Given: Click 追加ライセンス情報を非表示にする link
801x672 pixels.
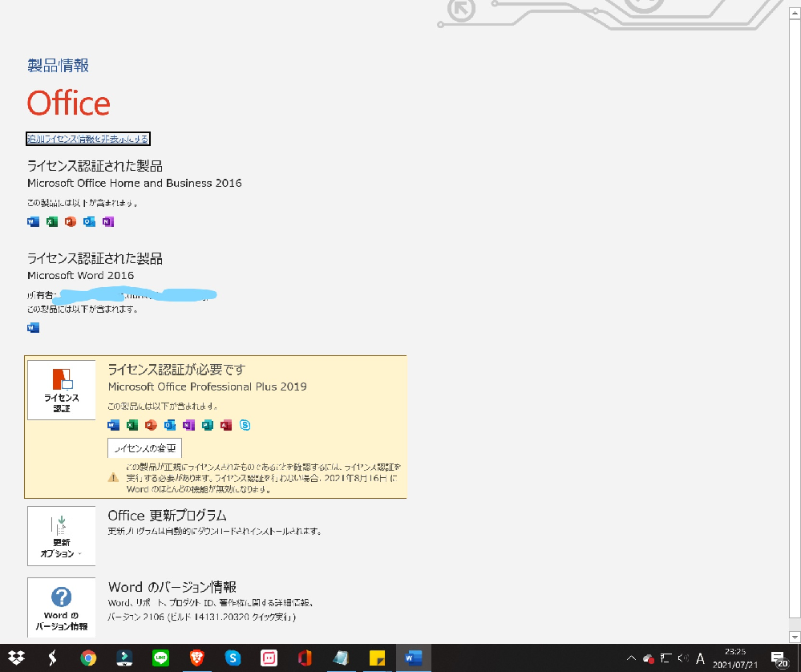Looking at the screenshot, I should 88,139.
